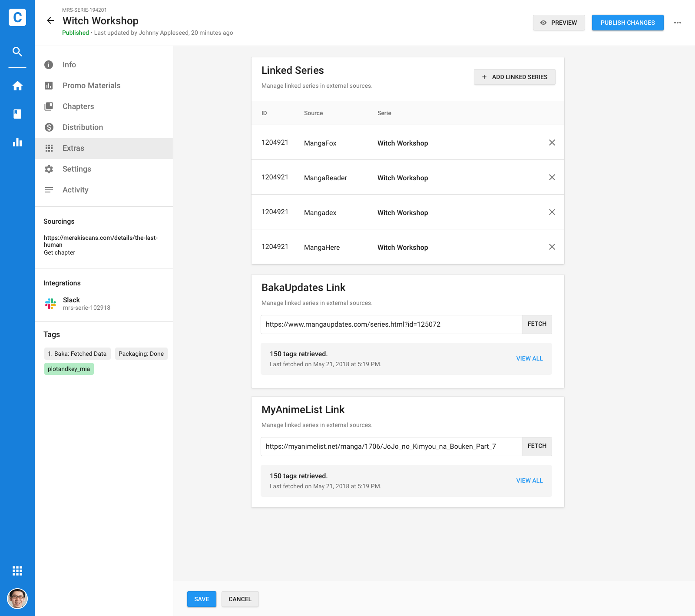Remove the MangaFox linked series row
The width and height of the screenshot is (695, 616).
pyautogui.click(x=552, y=142)
